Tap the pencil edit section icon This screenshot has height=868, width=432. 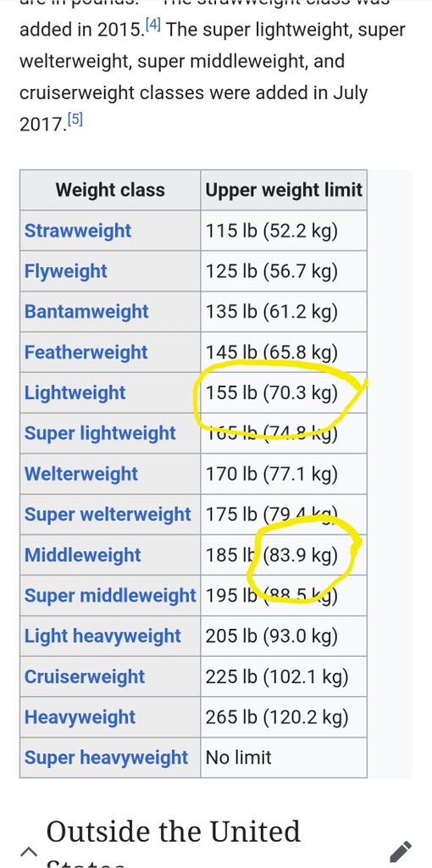pos(401,851)
